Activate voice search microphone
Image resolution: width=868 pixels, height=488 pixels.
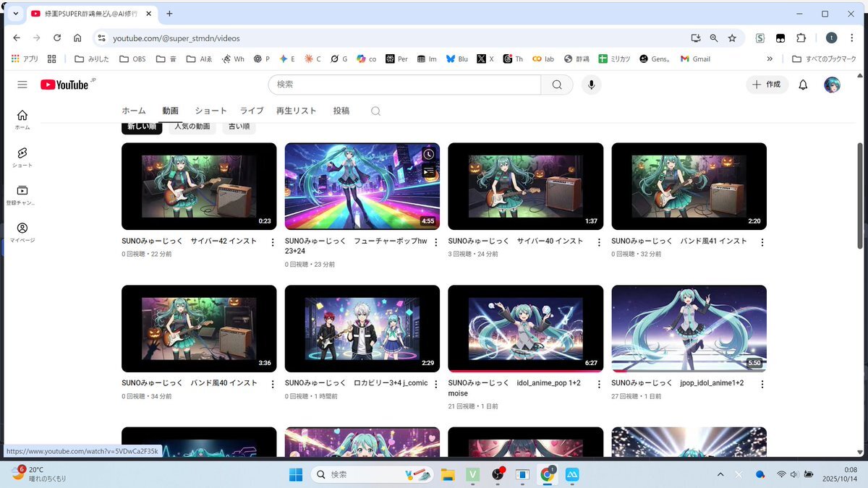coord(592,85)
